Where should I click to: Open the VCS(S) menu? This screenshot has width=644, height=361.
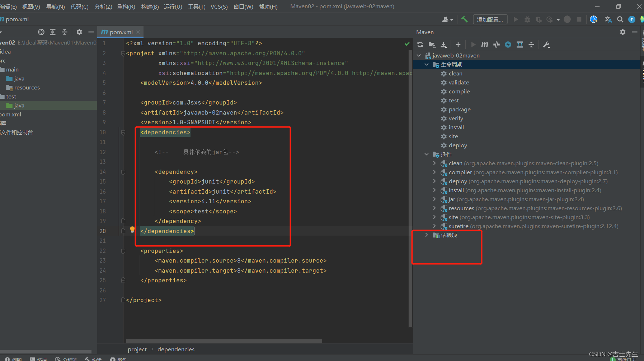point(219,6)
